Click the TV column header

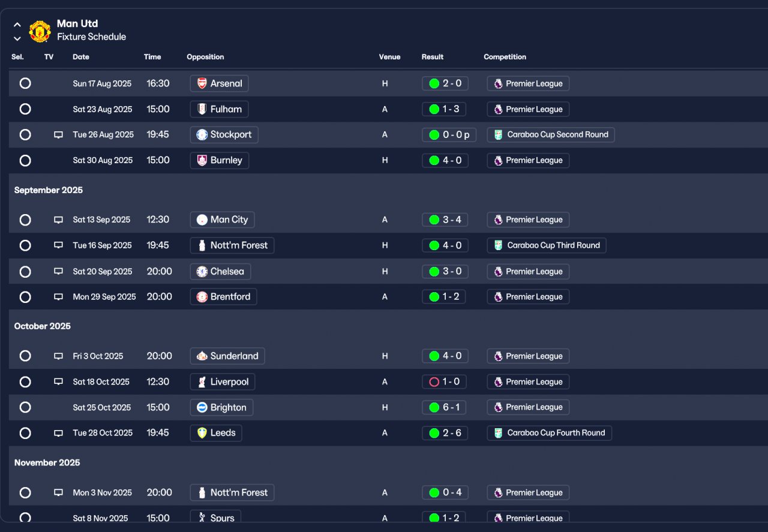click(x=49, y=57)
